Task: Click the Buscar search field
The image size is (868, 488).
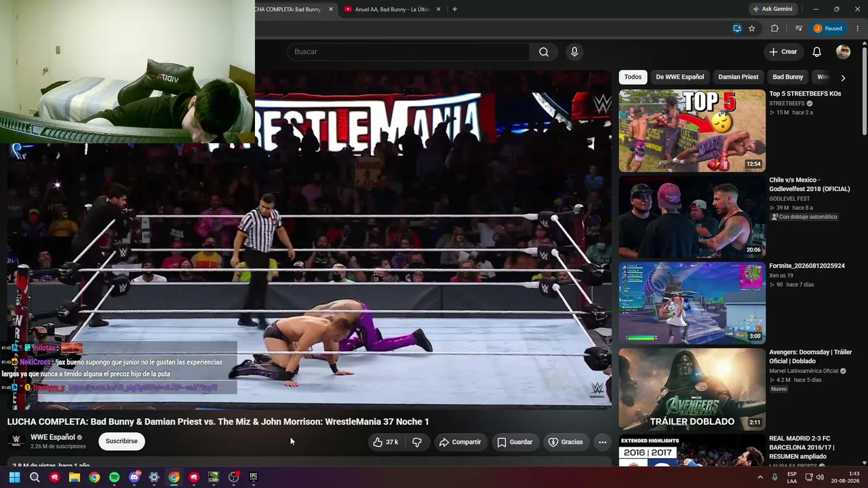Action: coord(408,52)
